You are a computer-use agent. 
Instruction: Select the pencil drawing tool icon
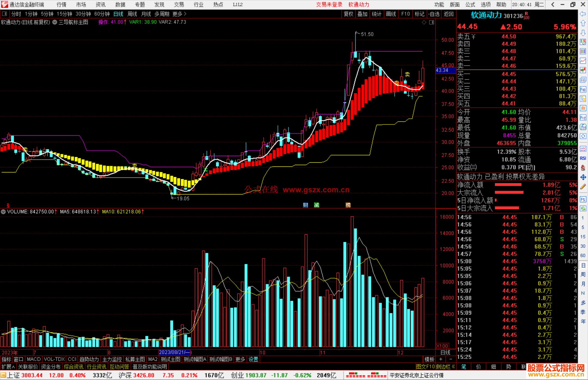click(583, 187)
